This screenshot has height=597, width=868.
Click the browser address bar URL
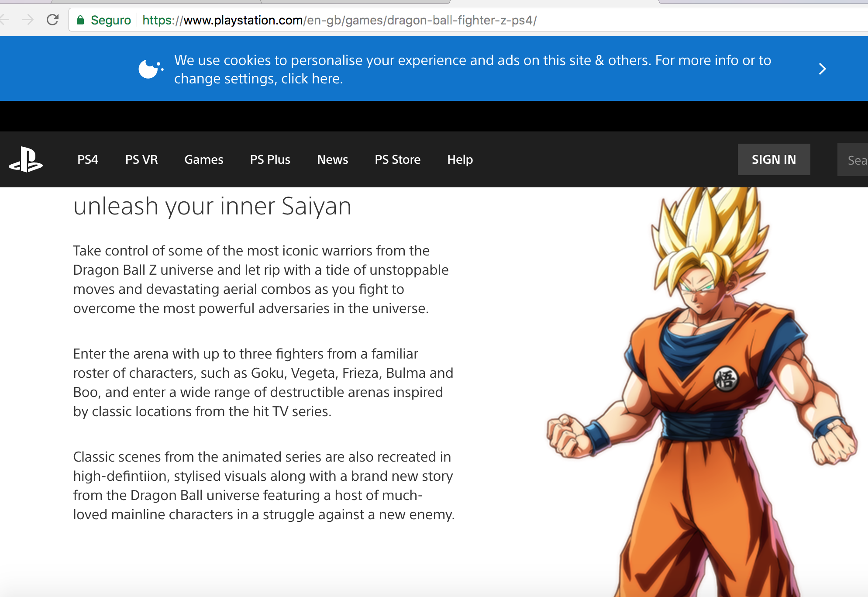[340, 20]
